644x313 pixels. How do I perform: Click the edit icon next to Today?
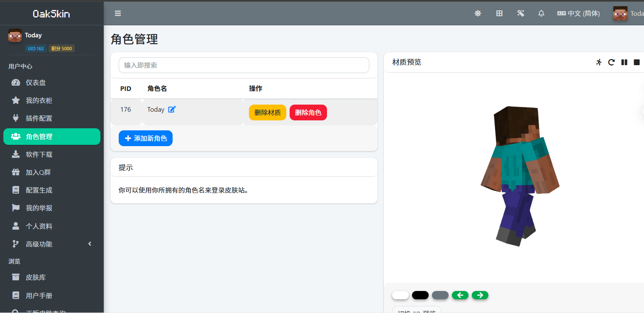click(172, 109)
